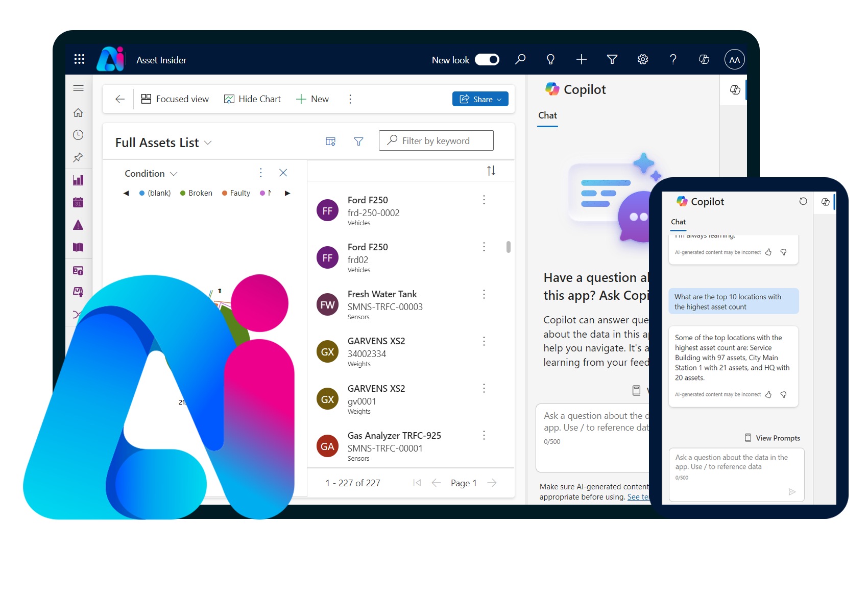Click the Share button
This screenshot has height=592, width=868.
coord(480,99)
